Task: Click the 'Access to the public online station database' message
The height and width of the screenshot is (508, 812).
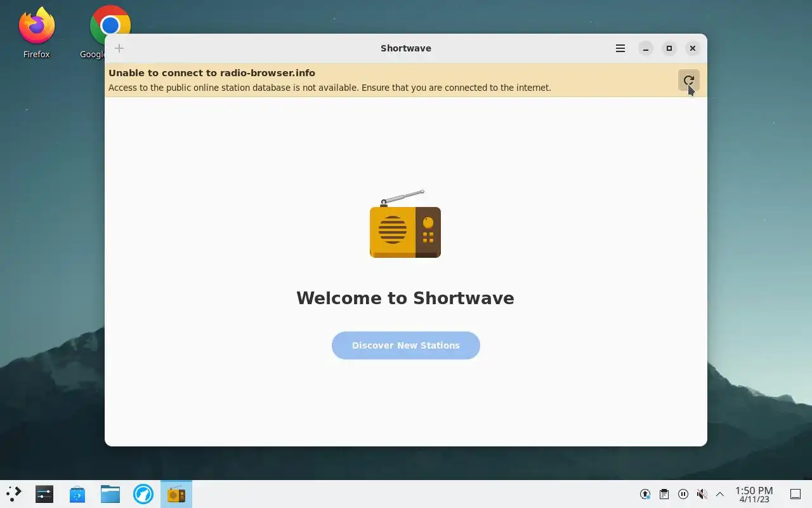Action: pos(330,88)
